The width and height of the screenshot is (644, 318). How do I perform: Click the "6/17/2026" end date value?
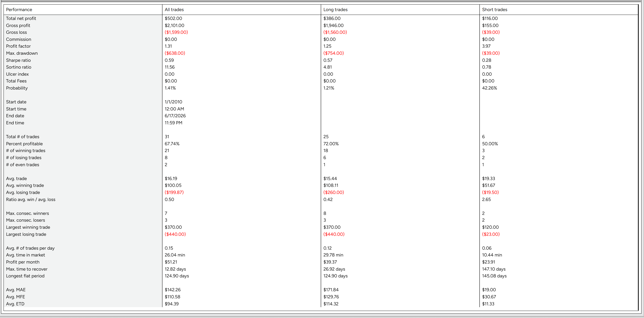point(175,116)
